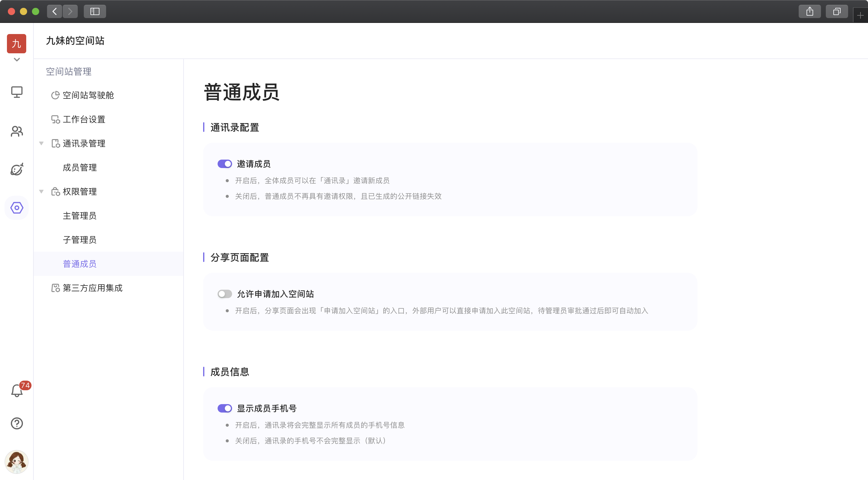Toggle the browser sidebar panel icon
The height and width of the screenshot is (480, 868).
pos(95,12)
